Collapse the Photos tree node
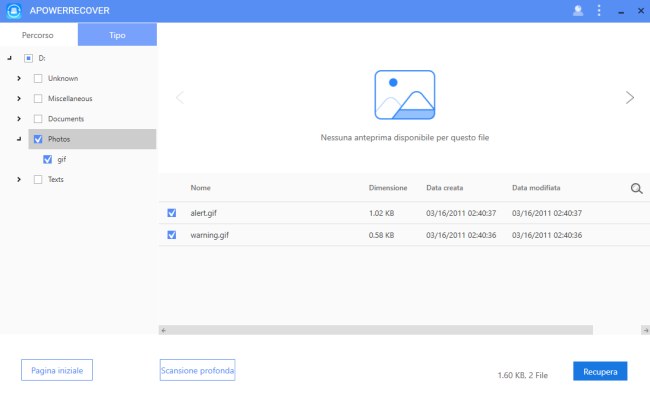 (x=19, y=139)
